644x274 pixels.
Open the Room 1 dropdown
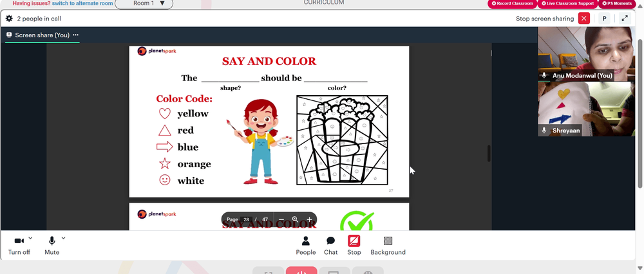(144, 4)
